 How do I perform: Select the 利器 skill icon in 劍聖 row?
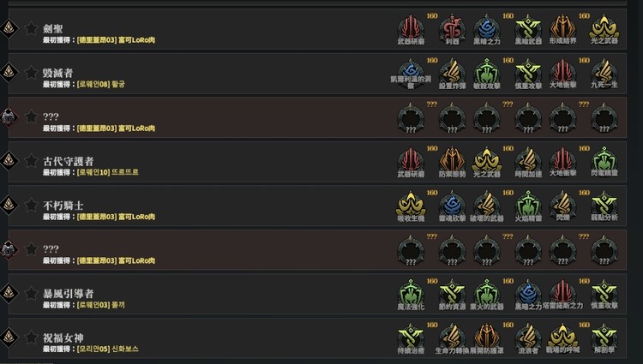[x=453, y=28]
